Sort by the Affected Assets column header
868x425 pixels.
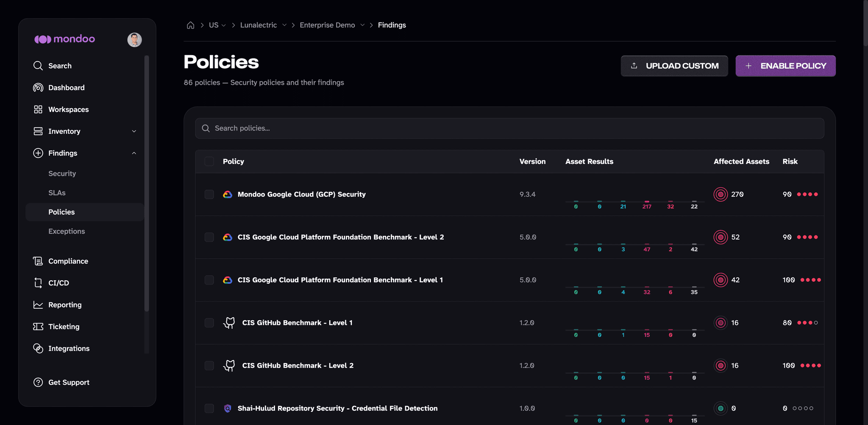coord(741,161)
